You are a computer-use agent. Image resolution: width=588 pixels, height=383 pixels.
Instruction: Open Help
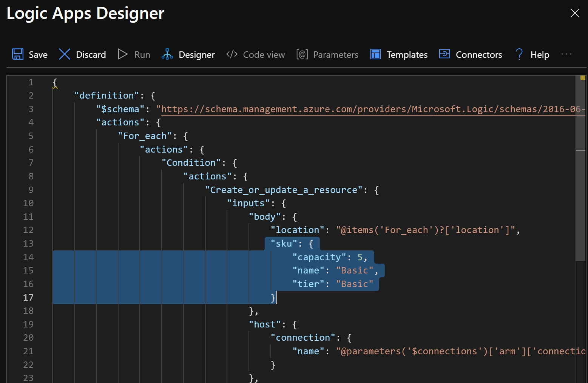click(532, 54)
